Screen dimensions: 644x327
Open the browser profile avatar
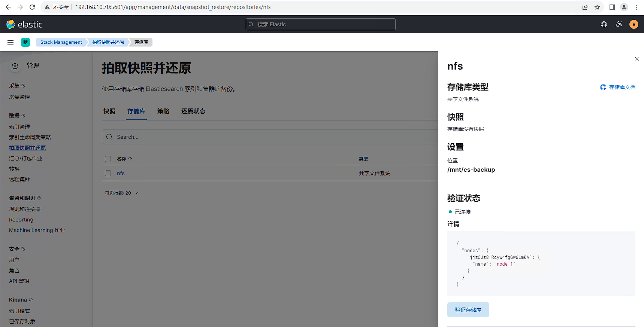(x=624, y=7)
